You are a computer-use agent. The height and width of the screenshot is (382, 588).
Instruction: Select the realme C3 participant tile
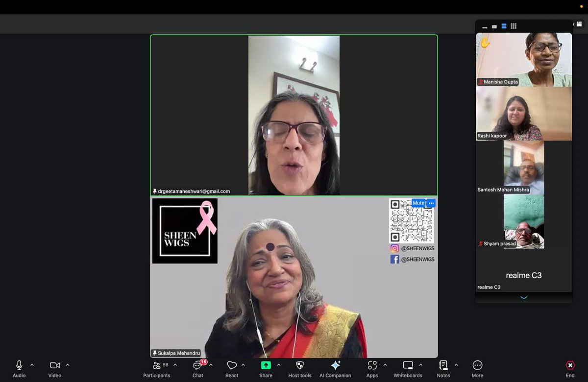524,270
